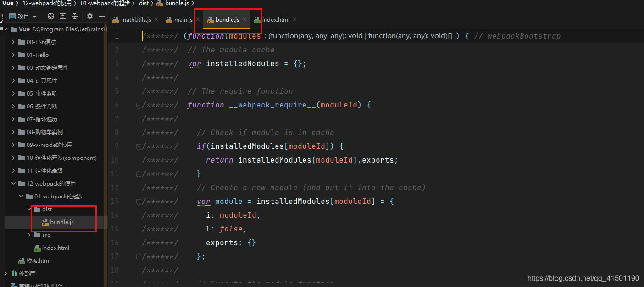Close the main.js tab
Viewport: 644px width, 287px height.
[x=198, y=20]
